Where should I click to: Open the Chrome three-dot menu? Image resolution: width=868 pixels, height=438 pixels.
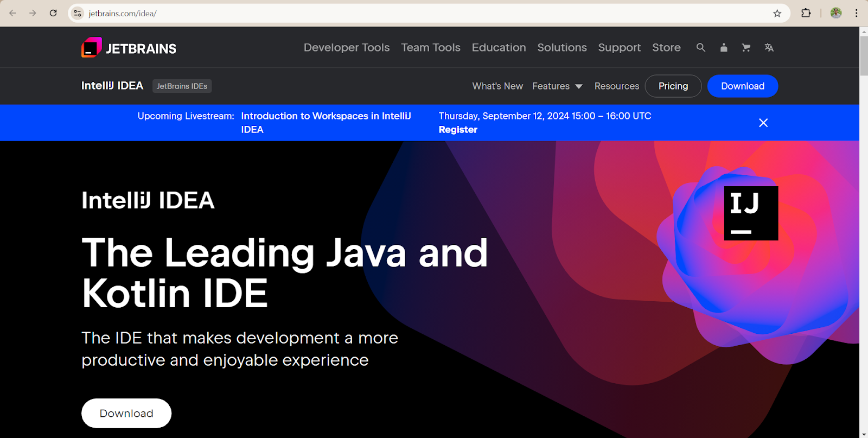[x=857, y=13]
